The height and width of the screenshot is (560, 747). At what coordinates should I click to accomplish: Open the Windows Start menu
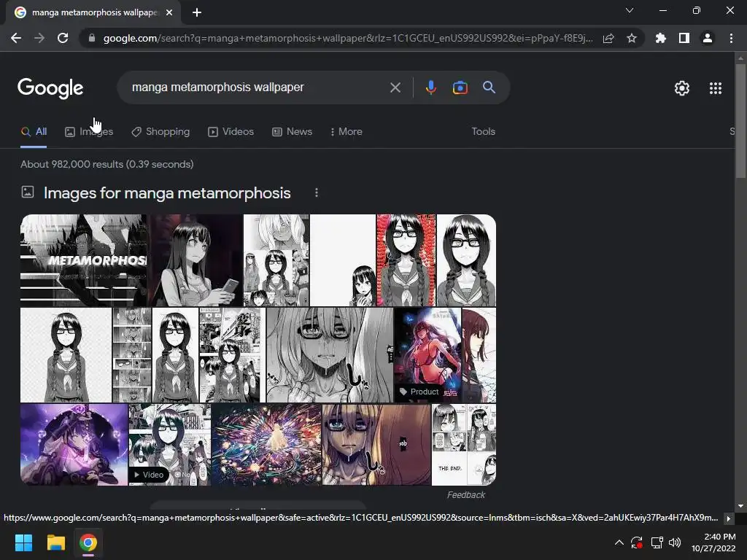pyautogui.click(x=23, y=542)
